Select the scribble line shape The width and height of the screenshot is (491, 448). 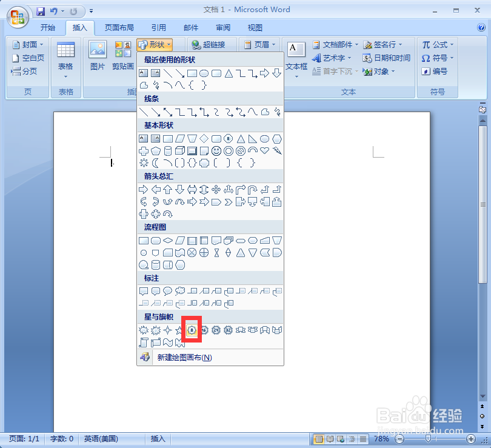[x=277, y=112]
